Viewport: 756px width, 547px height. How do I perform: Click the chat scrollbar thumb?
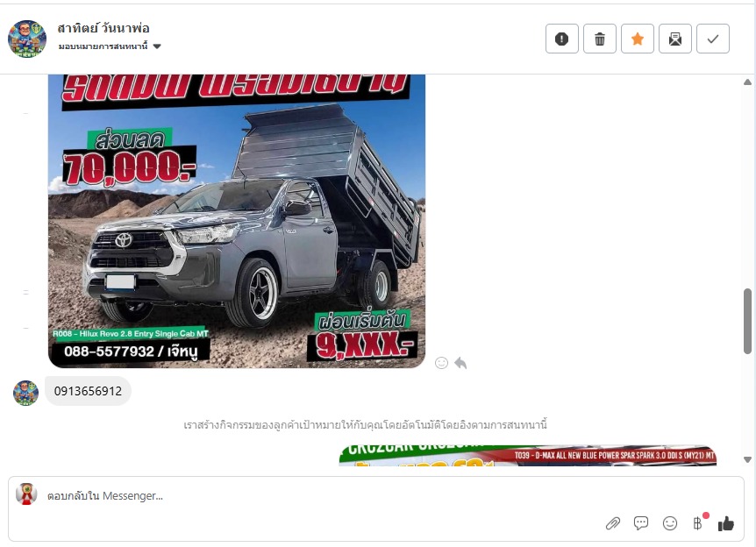(747, 322)
